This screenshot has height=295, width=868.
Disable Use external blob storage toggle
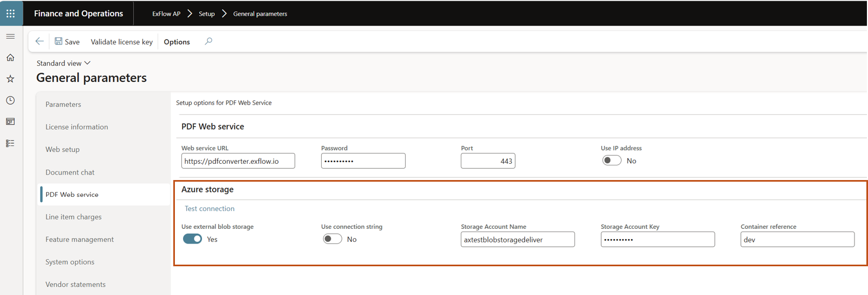(192, 239)
